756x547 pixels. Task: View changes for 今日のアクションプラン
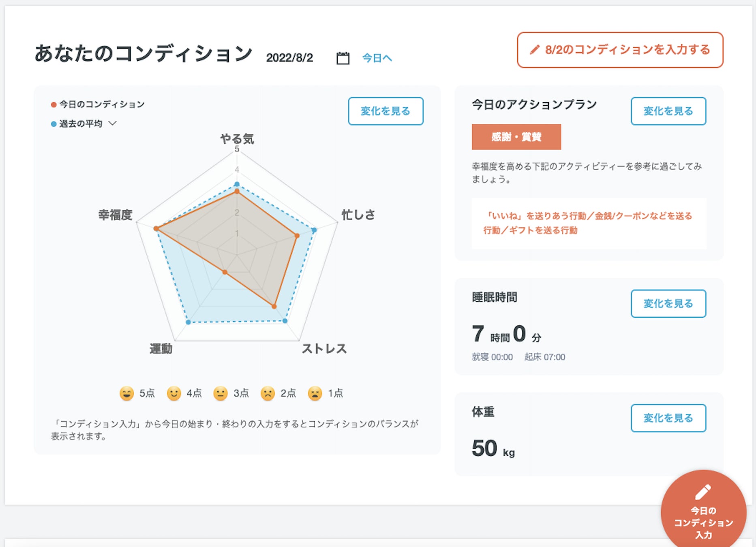(668, 111)
